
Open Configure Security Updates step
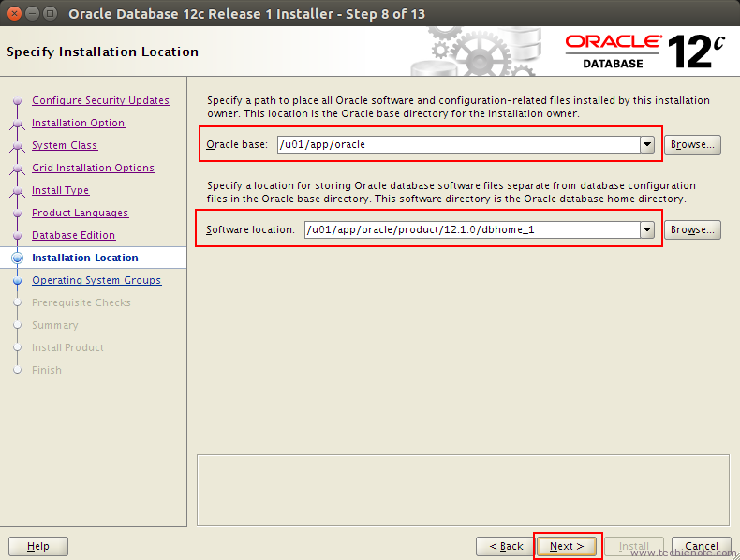100,100
